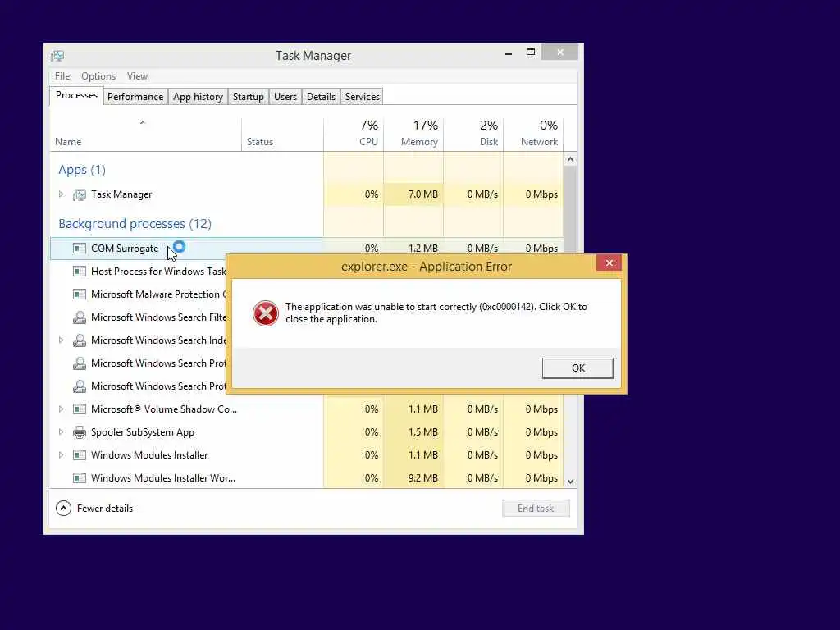Switch to the Services tab
Image resolution: width=840 pixels, height=630 pixels.
pyautogui.click(x=362, y=97)
